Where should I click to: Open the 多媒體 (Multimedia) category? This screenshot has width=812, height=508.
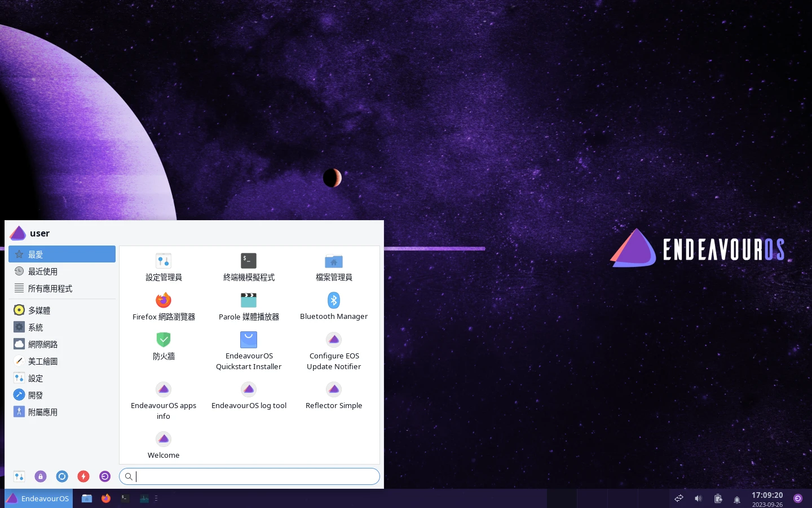point(39,310)
